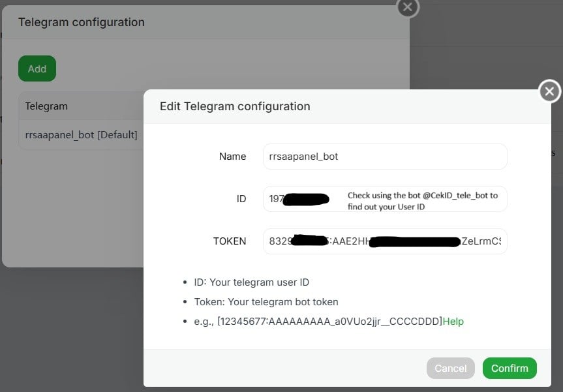This screenshot has height=392, width=563.
Task: Focus the Name input field
Action: [385, 157]
